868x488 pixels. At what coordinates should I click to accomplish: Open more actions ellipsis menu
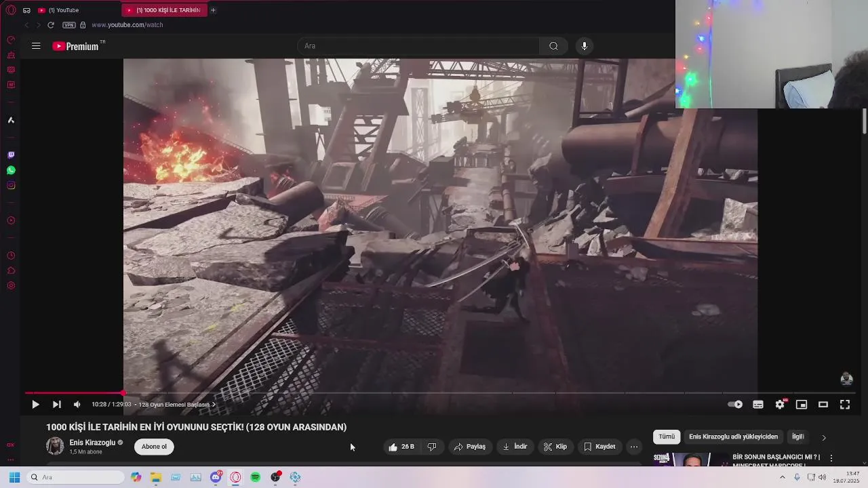[x=634, y=447]
